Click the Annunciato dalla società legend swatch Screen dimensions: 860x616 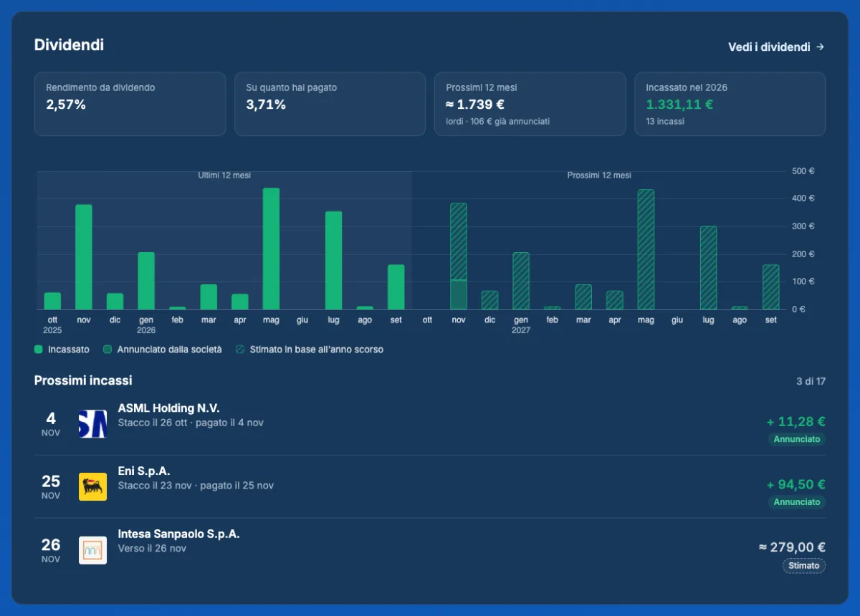tap(107, 350)
